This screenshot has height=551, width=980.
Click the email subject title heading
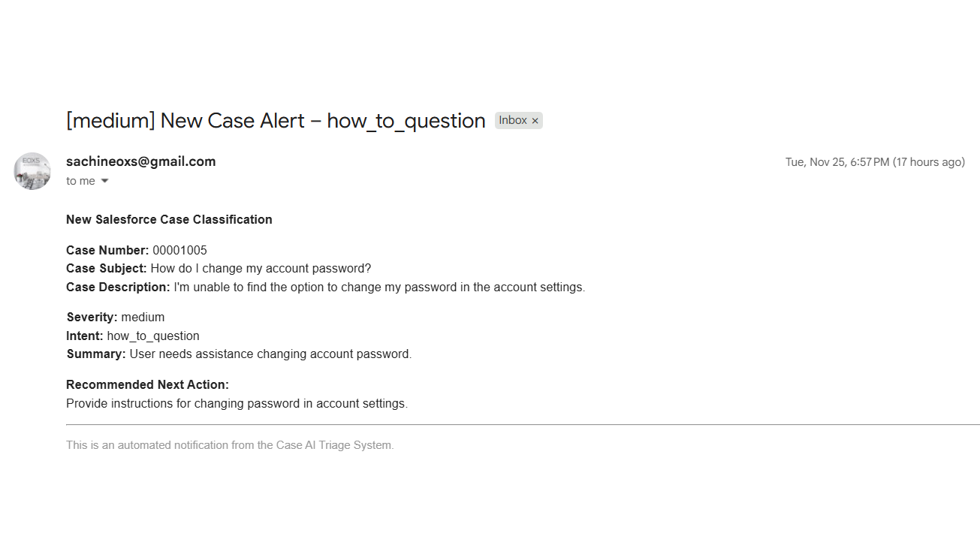click(276, 121)
